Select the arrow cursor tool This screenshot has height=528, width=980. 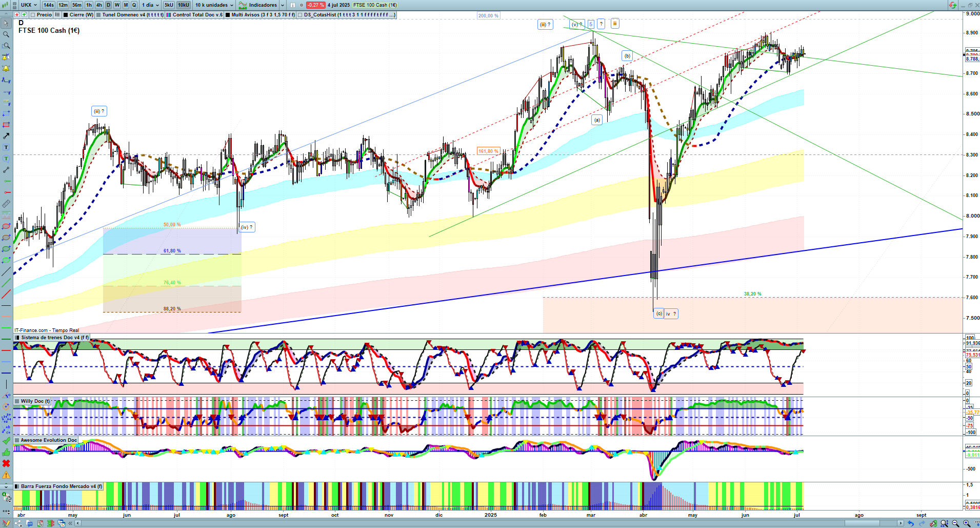tap(6, 23)
